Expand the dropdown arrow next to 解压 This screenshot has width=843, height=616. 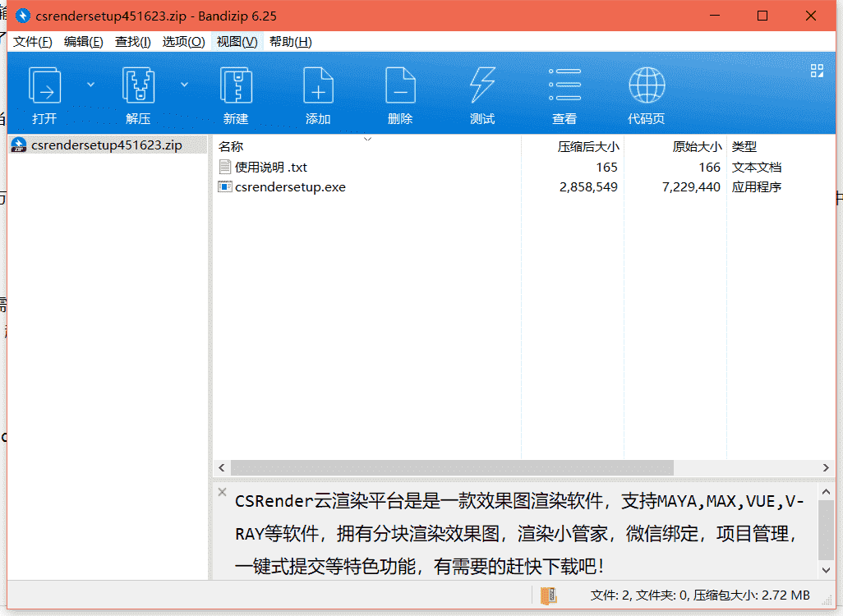(x=184, y=85)
